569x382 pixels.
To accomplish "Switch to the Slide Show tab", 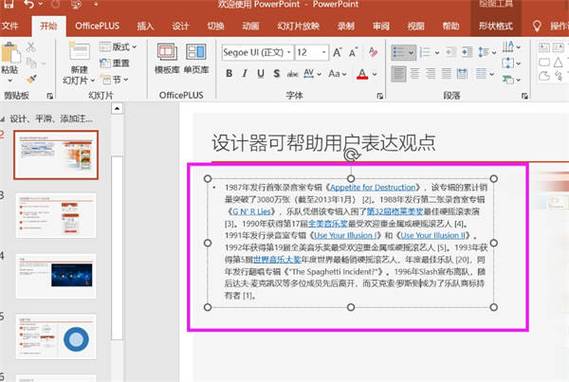I will [298, 26].
